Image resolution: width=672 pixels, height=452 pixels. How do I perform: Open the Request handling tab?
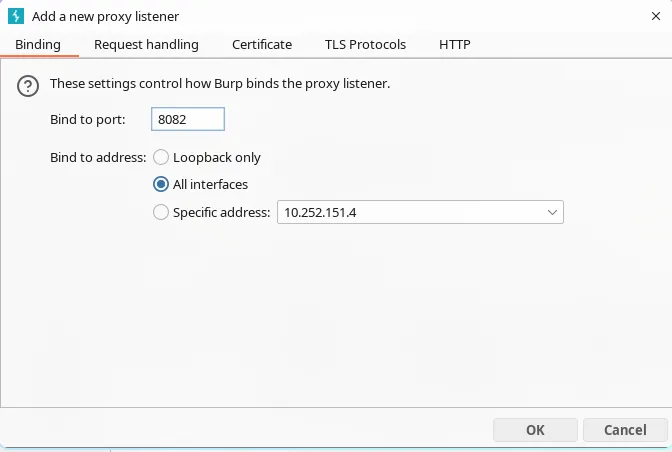(146, 45)
